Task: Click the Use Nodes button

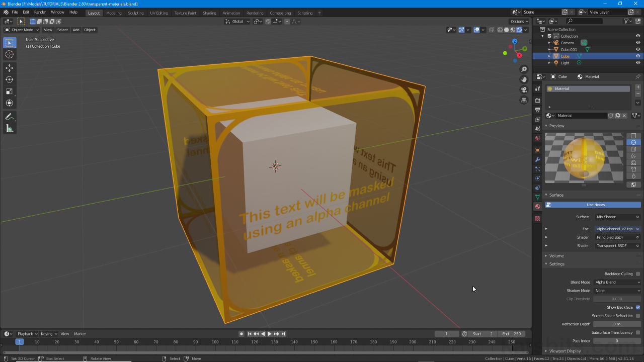Action: point(593,205)
